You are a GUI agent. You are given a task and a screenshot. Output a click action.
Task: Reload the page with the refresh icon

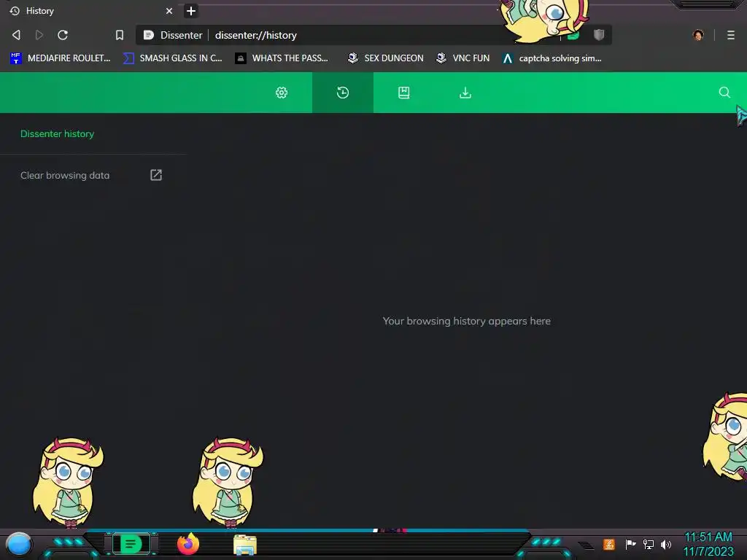click(x=63, y=35)
